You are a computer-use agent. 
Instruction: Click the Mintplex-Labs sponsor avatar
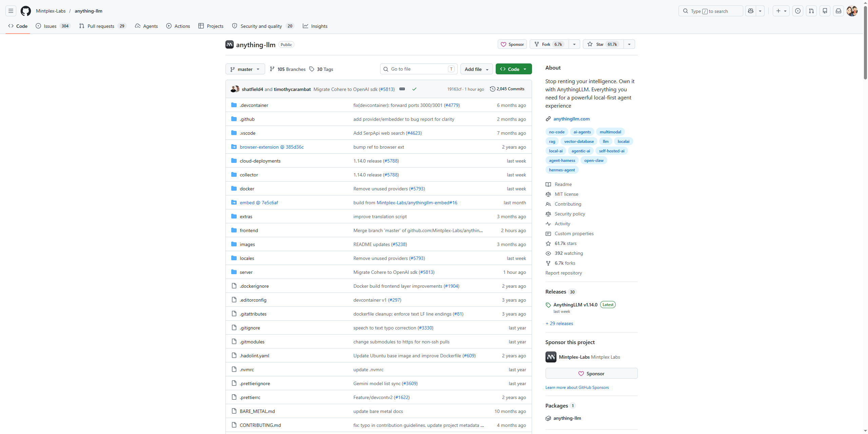tap(551, 357)
